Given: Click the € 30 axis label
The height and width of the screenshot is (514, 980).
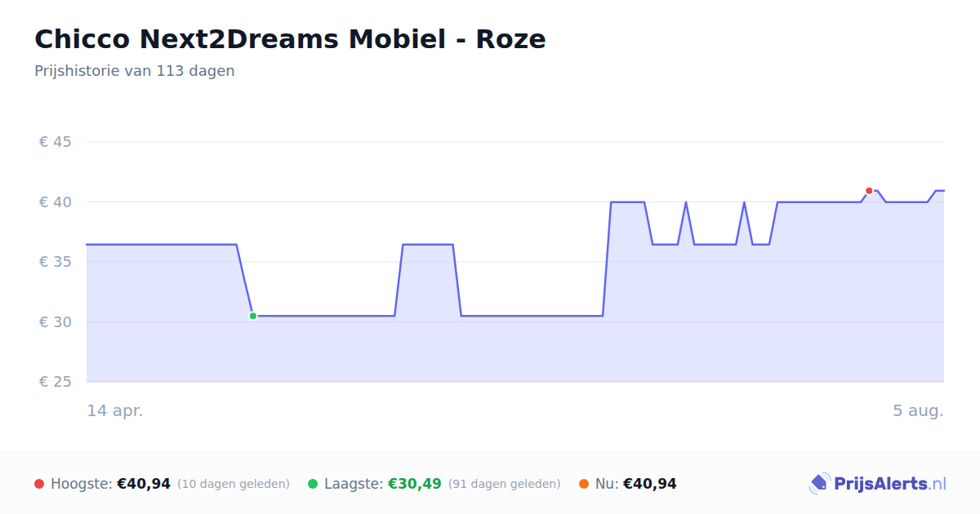Looking at the screenshot, I should 56,321.
